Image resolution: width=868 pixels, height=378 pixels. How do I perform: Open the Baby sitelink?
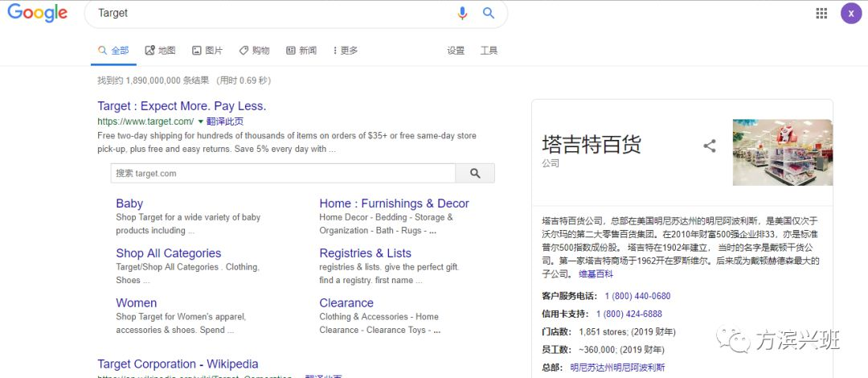click(129, 203)
